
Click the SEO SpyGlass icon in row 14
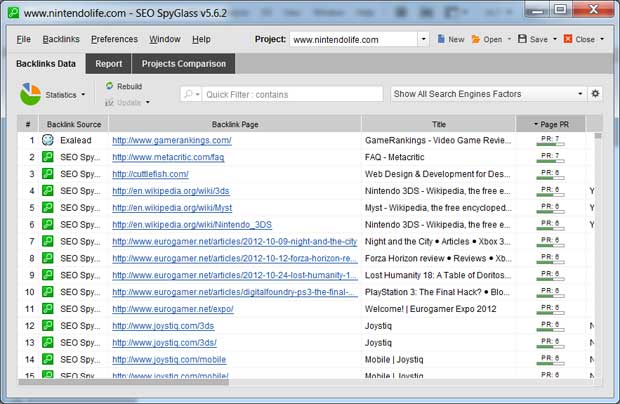48,359
